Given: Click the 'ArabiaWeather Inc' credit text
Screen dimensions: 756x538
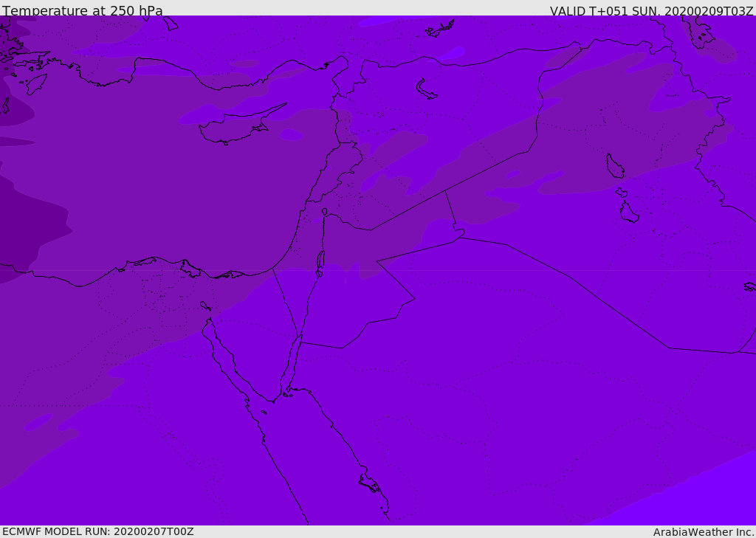Looking at the screenshot, I should point(703,532).
